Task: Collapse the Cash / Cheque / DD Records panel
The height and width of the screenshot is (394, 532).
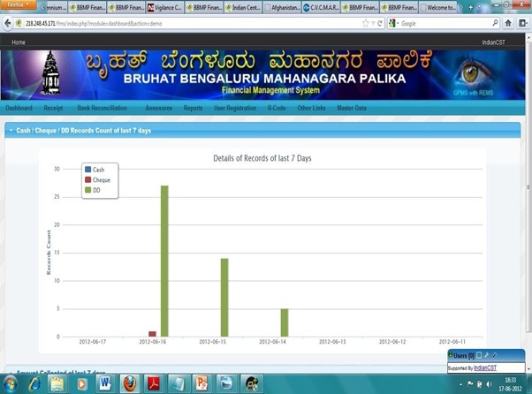Action: coord(11,131)
